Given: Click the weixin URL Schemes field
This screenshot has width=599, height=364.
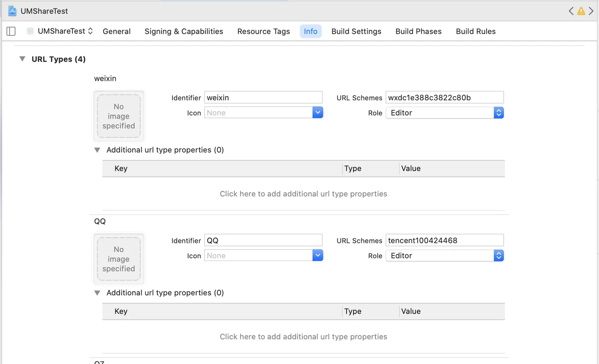Looking at the screenshot, I should 444,98.
